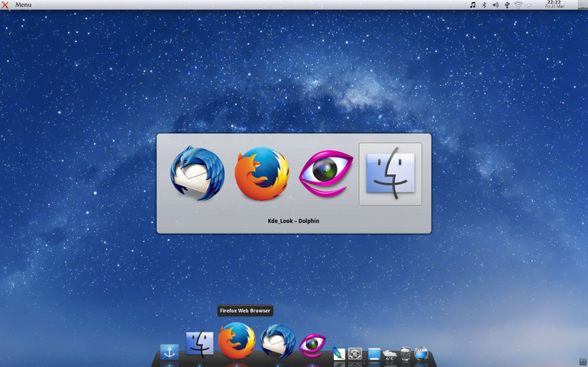Launch Firefox Web Browser from the dock
Image resolution: width=588 pixels, height=367 pixels.
coord(237,341)
